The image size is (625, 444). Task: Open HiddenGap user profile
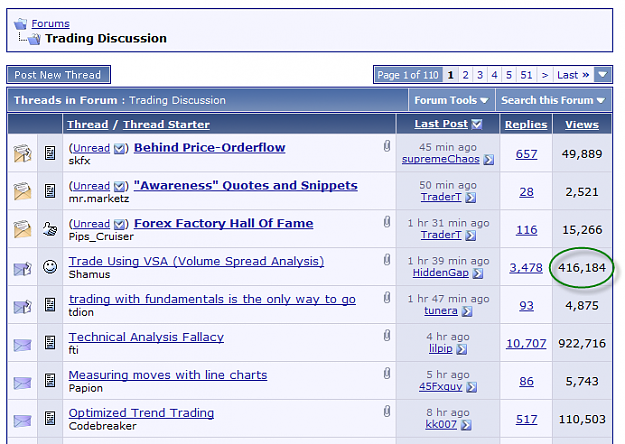[440, 273]
